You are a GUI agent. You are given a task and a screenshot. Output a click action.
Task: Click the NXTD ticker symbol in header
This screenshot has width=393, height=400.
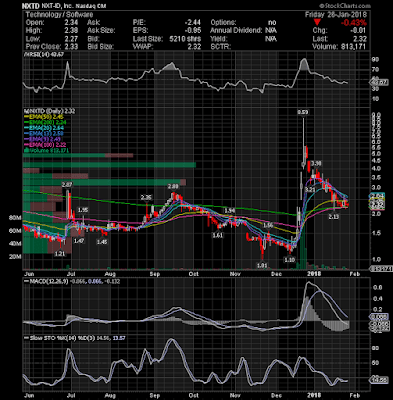[x=31, y=6]
